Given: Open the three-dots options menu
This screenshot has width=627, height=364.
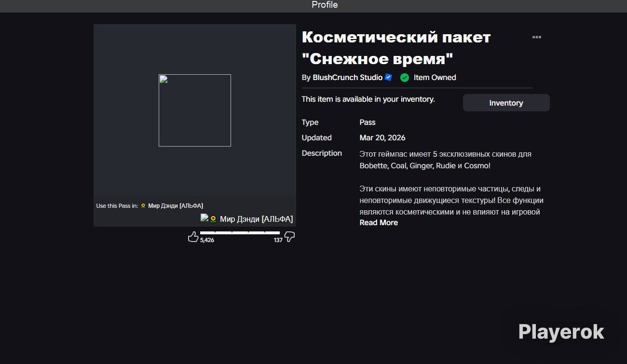Looking at the screenshot, I should [x=536, y=37].
